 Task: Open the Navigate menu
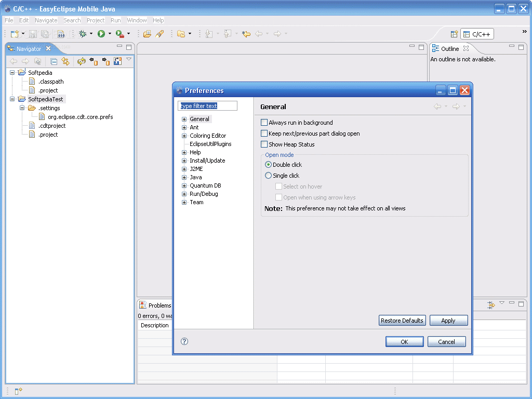click(46, 20)
